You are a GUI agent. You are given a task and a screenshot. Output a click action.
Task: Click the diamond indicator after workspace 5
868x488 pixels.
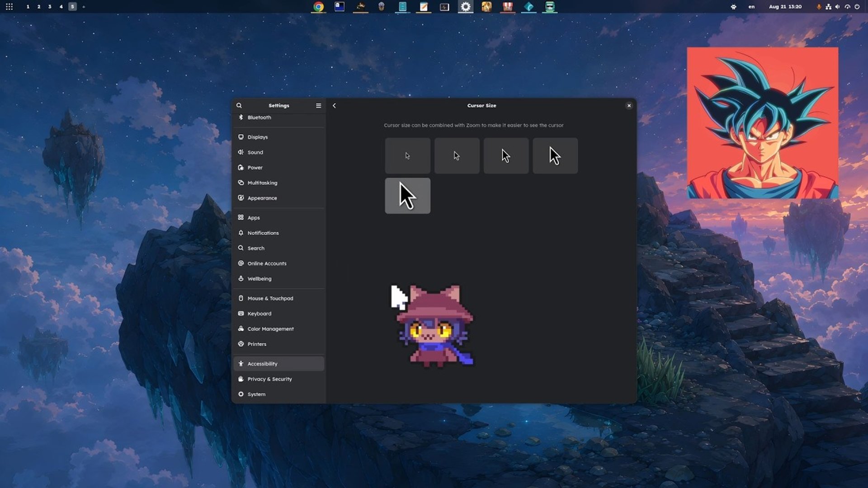click(84, 7)
